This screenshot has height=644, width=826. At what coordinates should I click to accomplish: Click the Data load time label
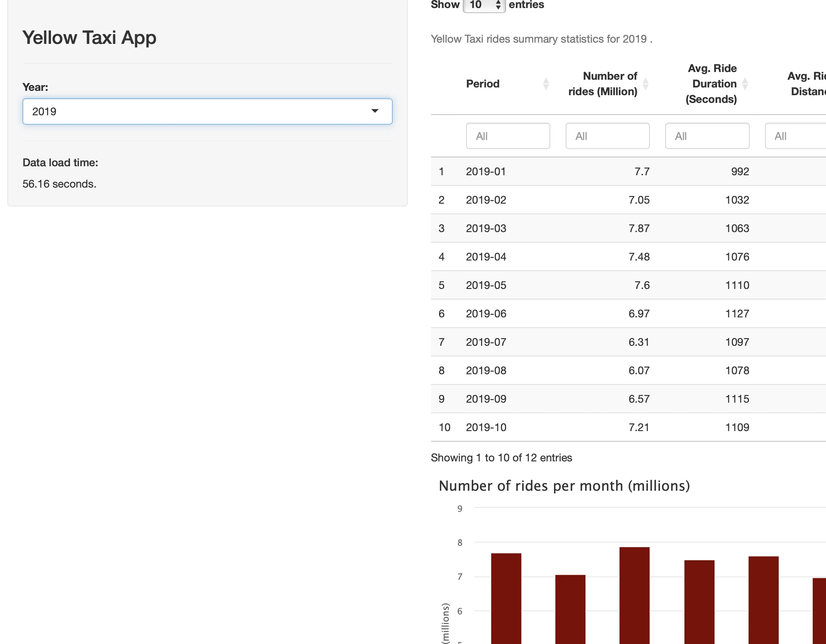(x=61, y=163)
